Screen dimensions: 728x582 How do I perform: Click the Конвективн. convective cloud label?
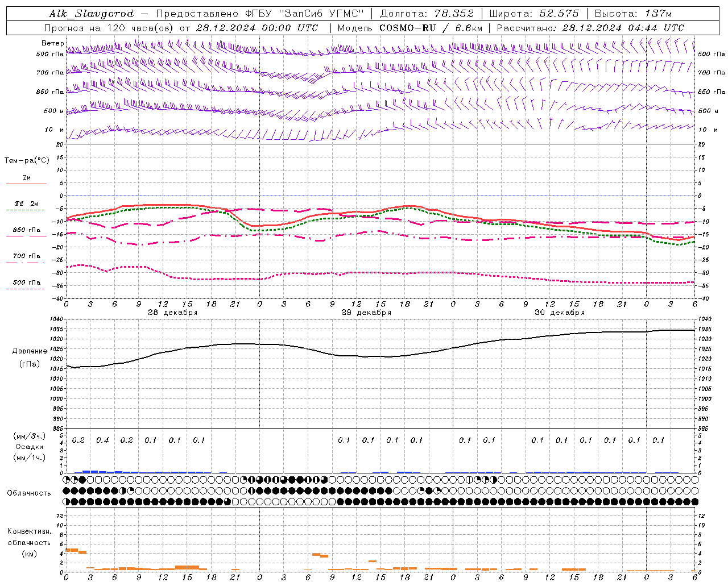[29, 531]
